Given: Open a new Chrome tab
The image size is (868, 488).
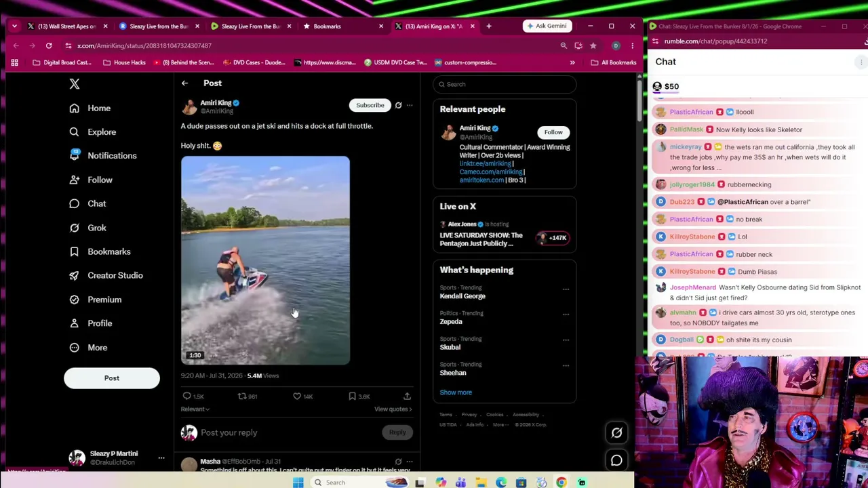Looking at the screenshot, I should [x=488, y=26].
